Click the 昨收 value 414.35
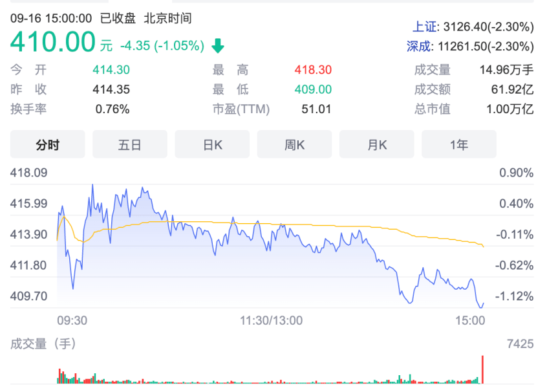 [x=111, y=90]
